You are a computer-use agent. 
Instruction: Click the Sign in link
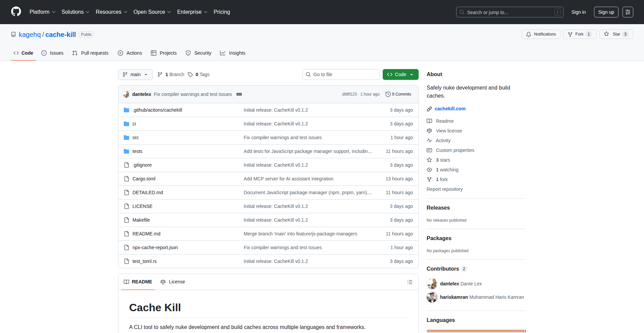579,12
